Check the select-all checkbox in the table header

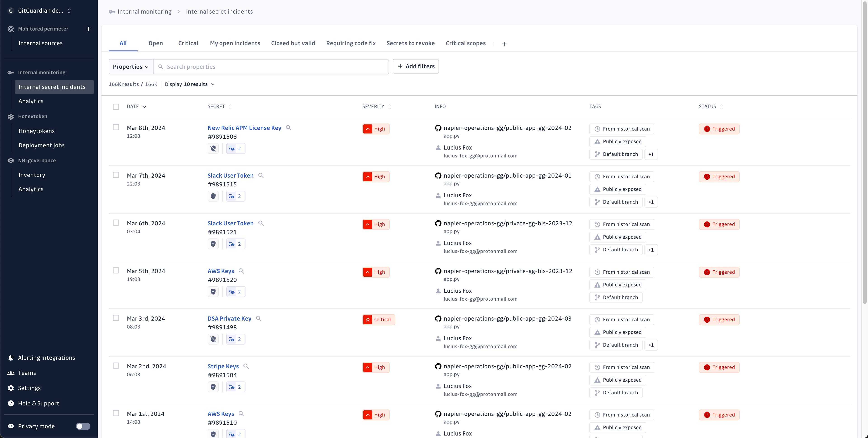point(116,107)
